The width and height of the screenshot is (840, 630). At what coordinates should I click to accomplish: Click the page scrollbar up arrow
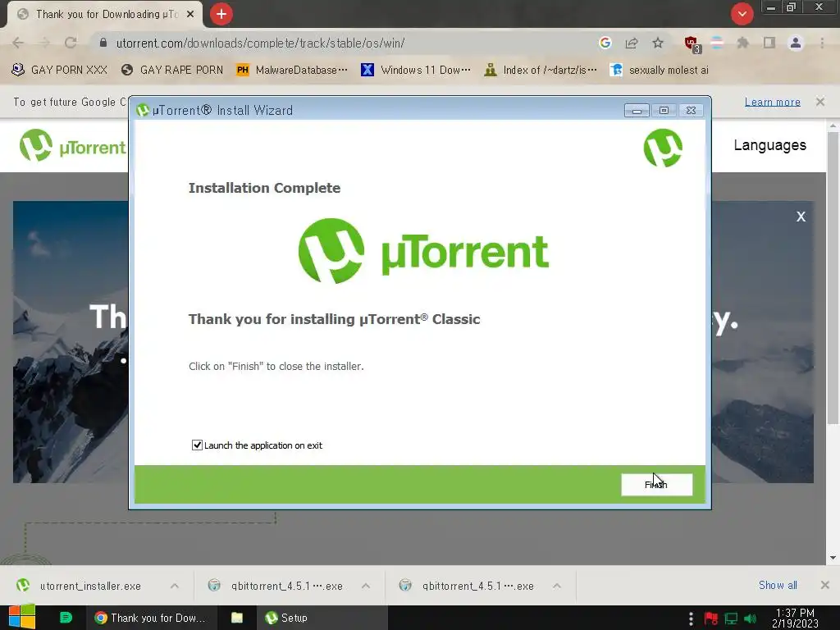(833, 126)
